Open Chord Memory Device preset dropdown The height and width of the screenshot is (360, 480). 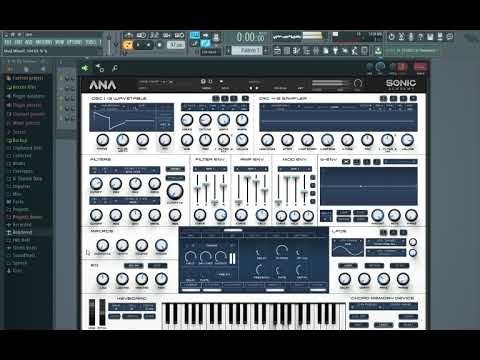click(383, 306)
